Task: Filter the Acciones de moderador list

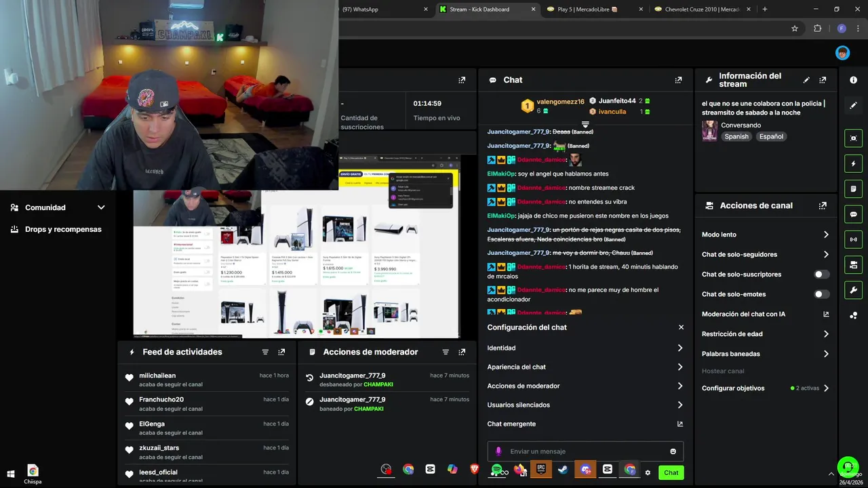Action: tap(446, 352)
